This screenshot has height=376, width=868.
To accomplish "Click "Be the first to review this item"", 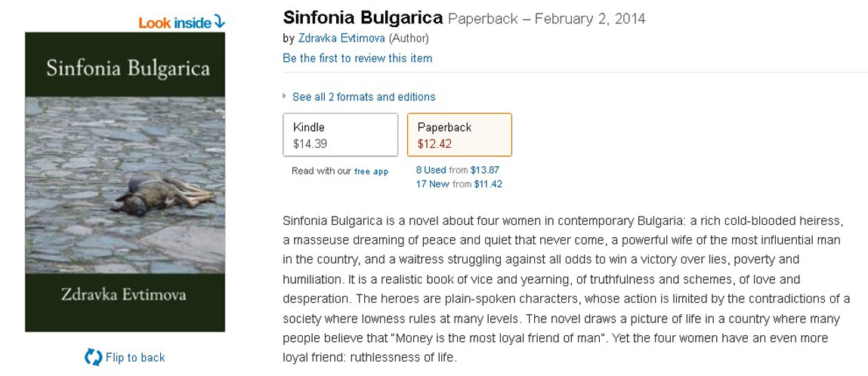I will (357, 58).
